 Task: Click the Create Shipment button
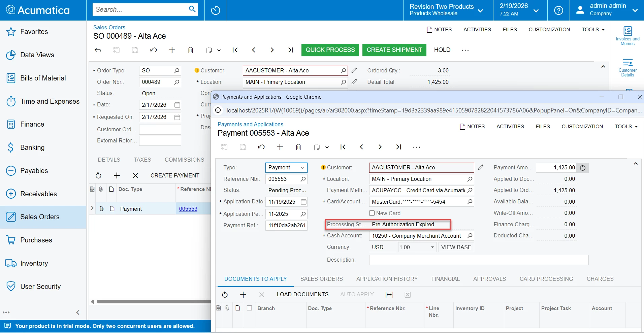[x=394, y=50]
